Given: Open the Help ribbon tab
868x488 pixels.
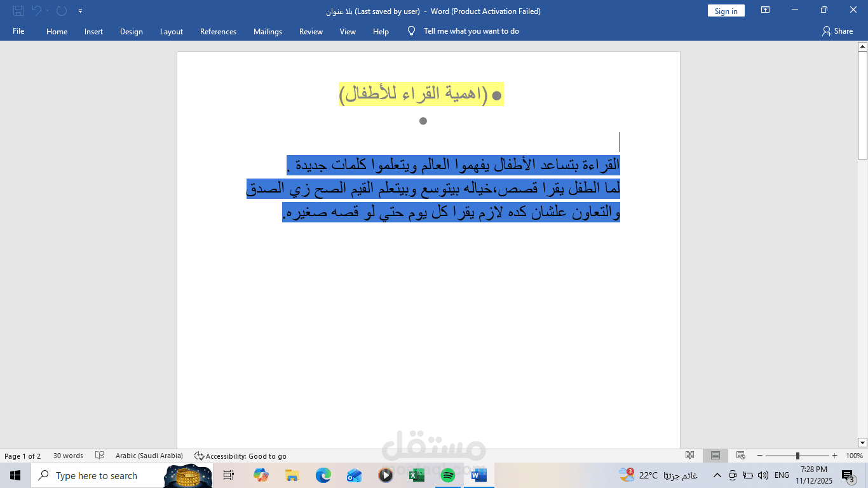Looking at the screenshot, I should [381, 31].
